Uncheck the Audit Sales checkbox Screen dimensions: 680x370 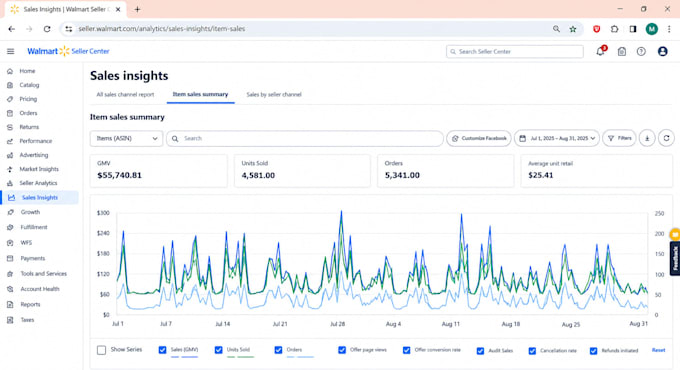tap(480, 351)
